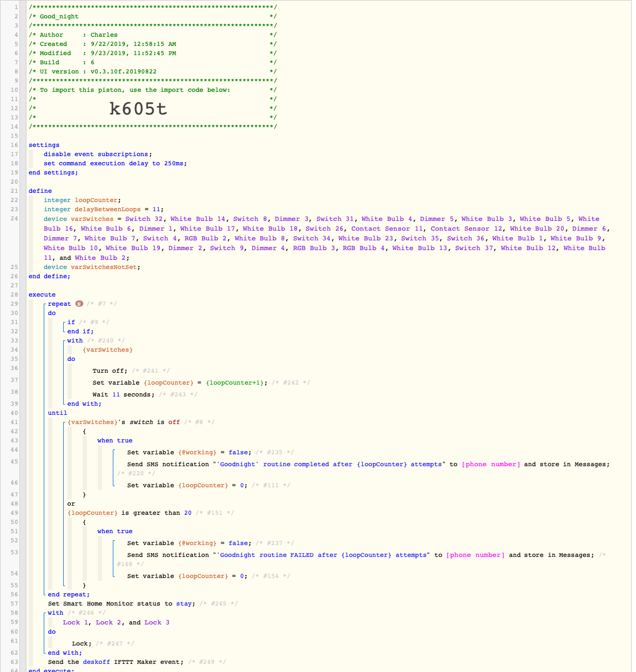Image resolution: width=636 pixels, height=672 pixels.
Task: Click the 'if' statement with comment #9
Action: (x=71, y=322)
